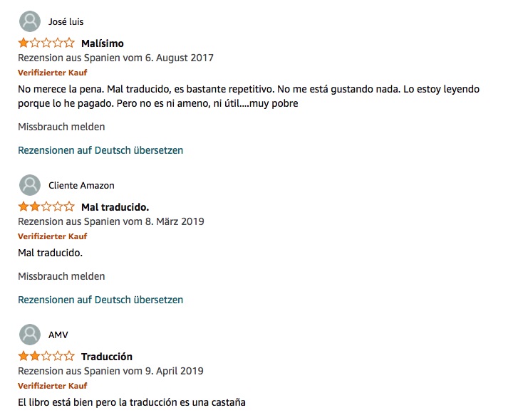The width and height of the screenshot is (513, 420).
Task: Open AMV reviewer profile name
Action: coord(58,335)
